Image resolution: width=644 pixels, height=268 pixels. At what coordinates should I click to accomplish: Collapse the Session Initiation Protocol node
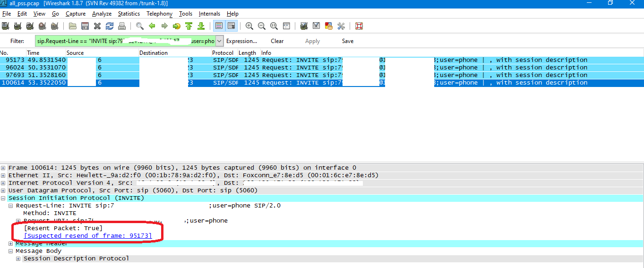click(4, 198)
